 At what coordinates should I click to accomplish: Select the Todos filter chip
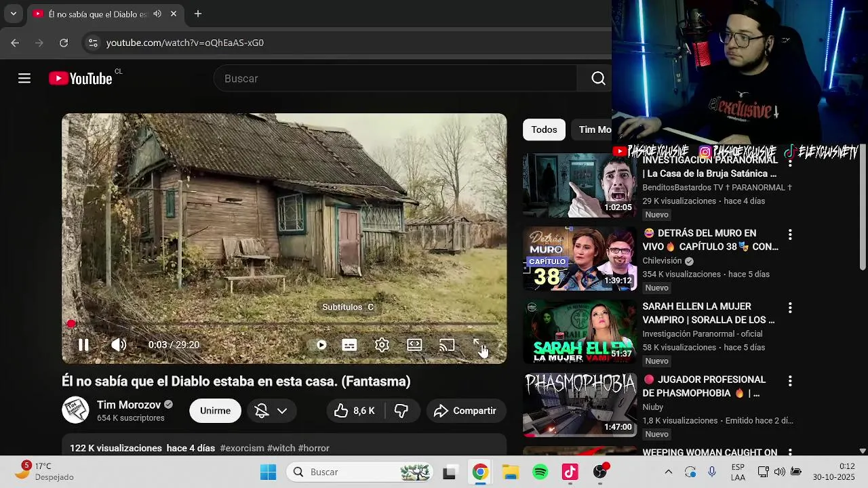(544, 129)
